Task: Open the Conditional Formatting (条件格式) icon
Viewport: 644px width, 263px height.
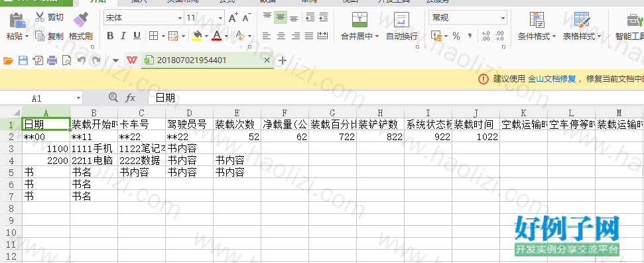Action: coord(537,19)
